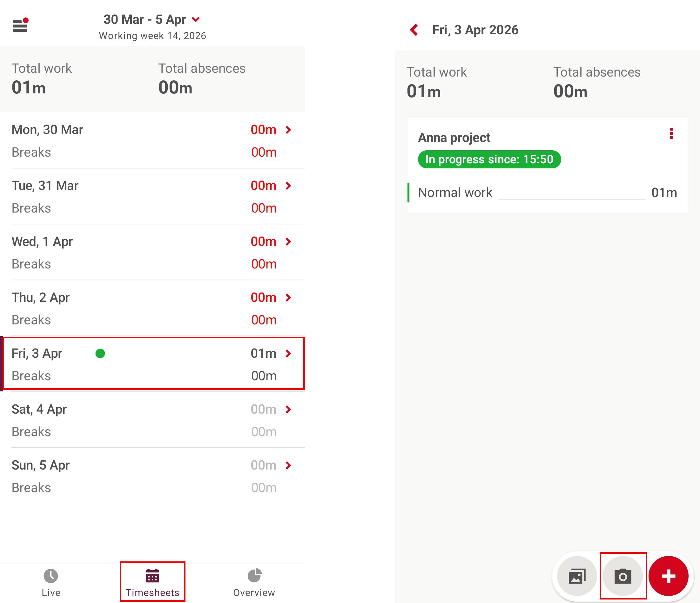The height and width of the screenshot is (603, 700).
Task: Open the hamburger menu with notification dot
Action: (20, 25)
